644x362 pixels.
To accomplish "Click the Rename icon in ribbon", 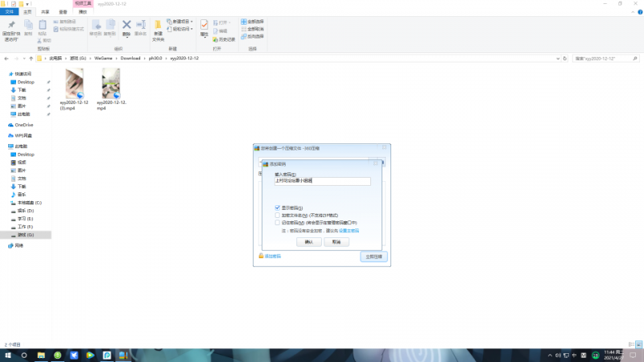I will 141,27.
